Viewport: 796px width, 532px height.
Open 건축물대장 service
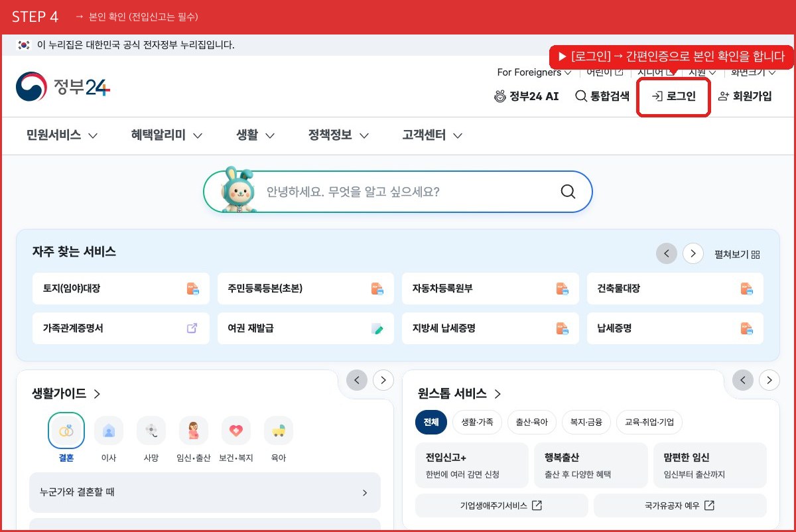(x=675, y=289)
